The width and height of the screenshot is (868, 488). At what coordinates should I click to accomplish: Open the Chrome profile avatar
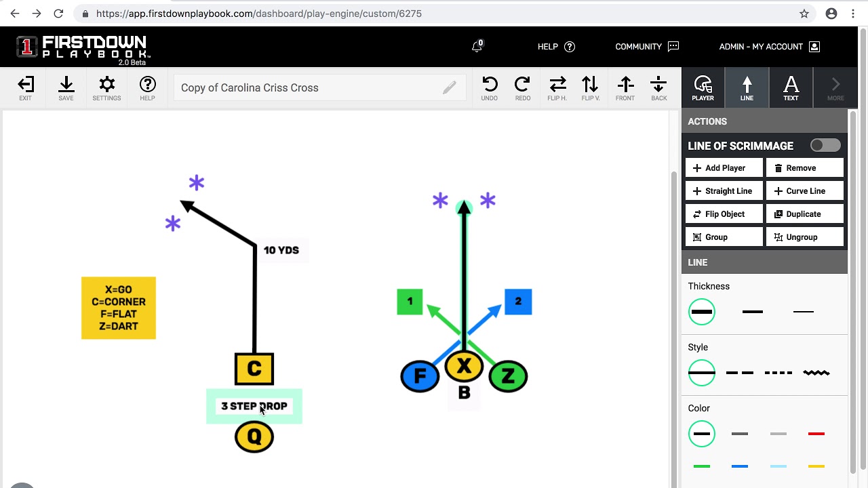click(x=831, y=14)
